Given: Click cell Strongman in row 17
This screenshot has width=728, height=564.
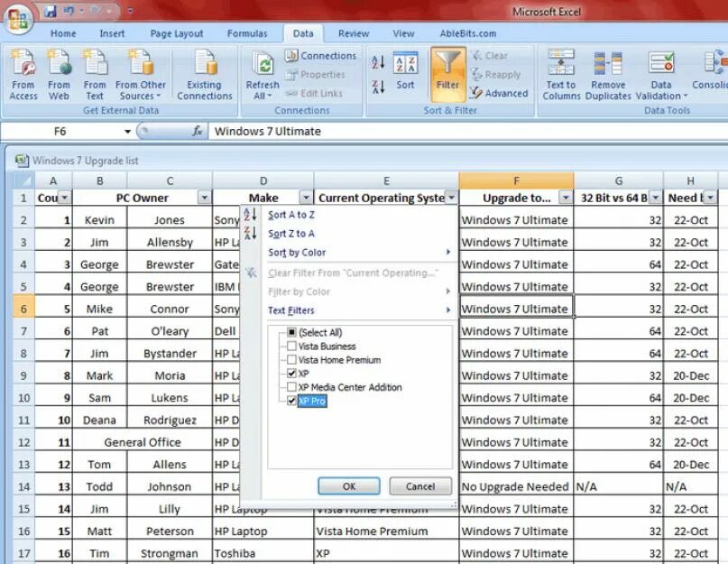Looking at the screenshot, I should [x=170, y=553].
